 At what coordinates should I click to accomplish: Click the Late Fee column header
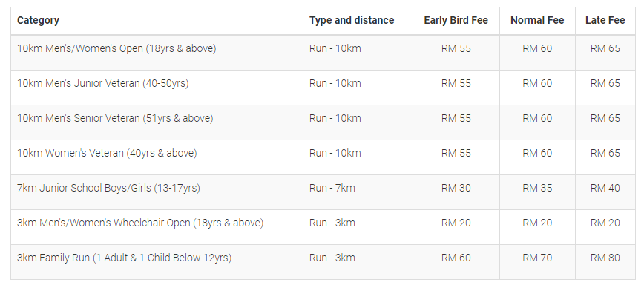click(605, 20)
